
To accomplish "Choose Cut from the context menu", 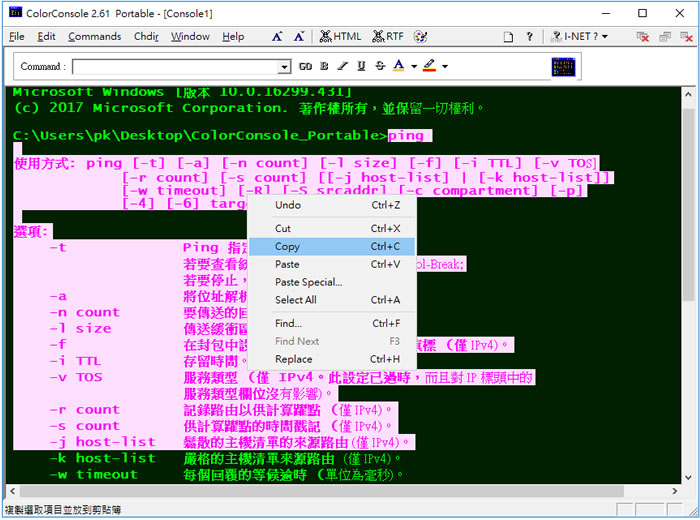I will pos(332,229).
